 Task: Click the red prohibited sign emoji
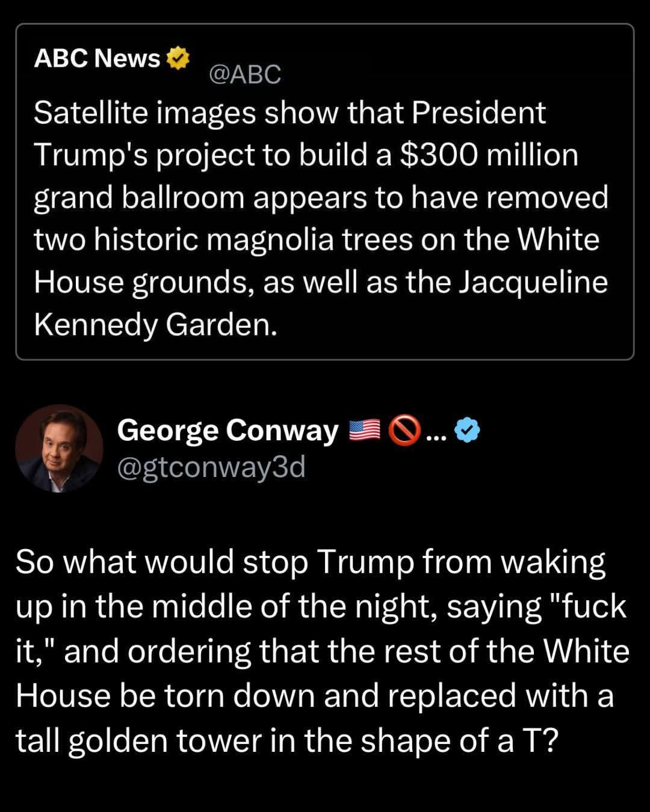[x=404, y=430]
